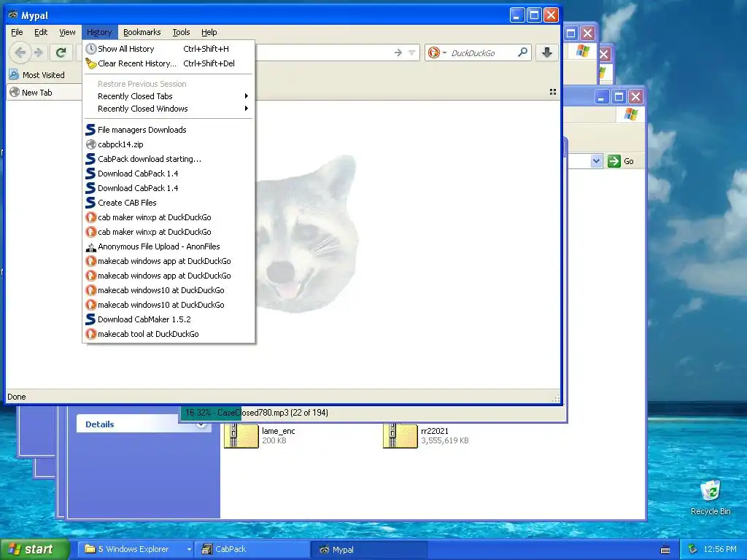Screen dimensions: 747x560
Task: Open Download CabMaker 1.5.2 history entry
Action: tap(169, 319)
